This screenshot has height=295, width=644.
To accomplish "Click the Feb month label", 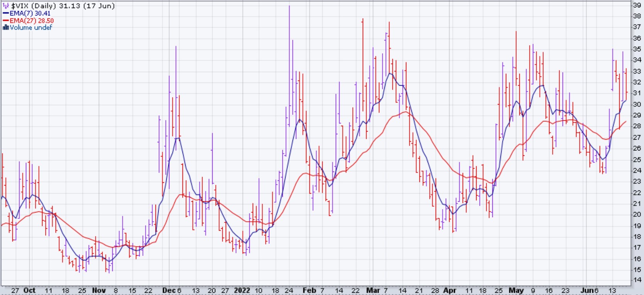I will click(309, 290).
